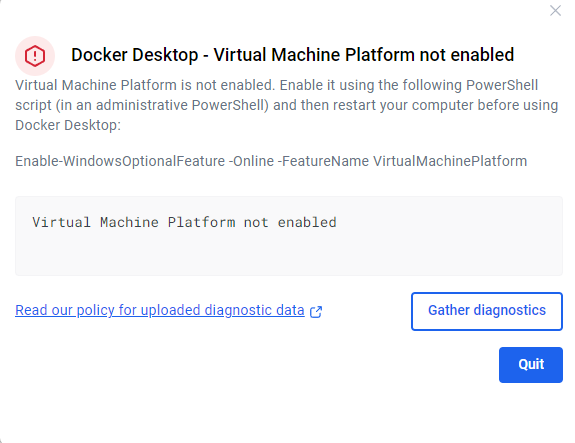This screenshot has height=443, width=575.
Task: Click the Quit button
Action: pos(531,365)
